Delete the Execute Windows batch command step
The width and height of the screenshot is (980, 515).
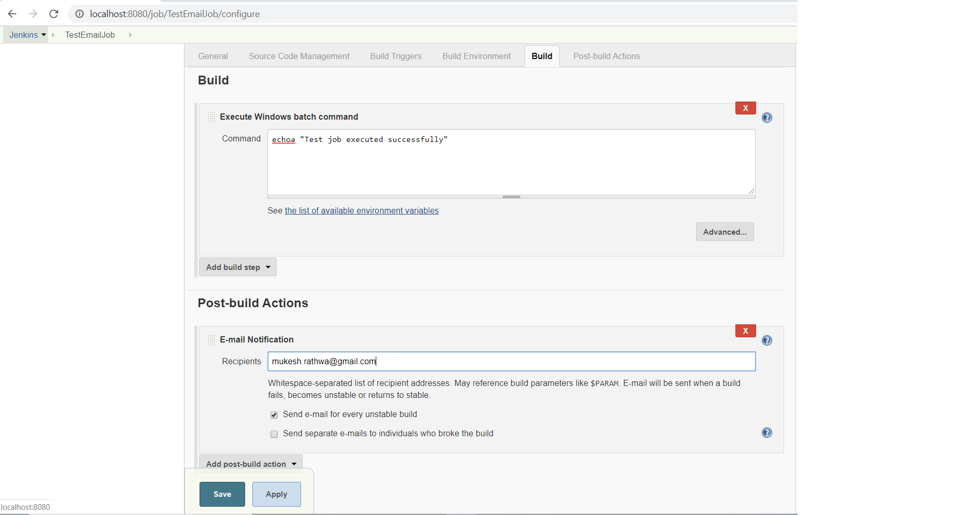pos(745,108)
